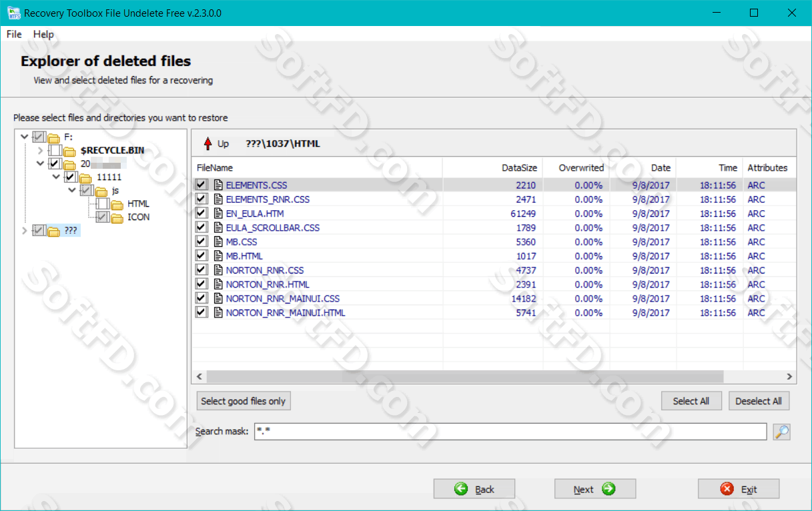This screenshot has width=812, height=511.
Task: Toggle the js folder checkbox
Action: [x=87, y=191]
